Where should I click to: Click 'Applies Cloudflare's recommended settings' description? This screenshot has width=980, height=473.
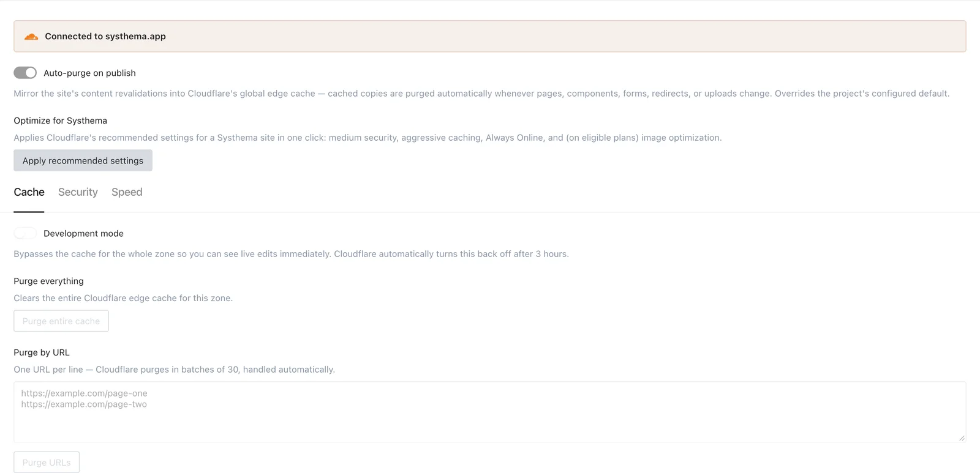[x=367, y=138]
